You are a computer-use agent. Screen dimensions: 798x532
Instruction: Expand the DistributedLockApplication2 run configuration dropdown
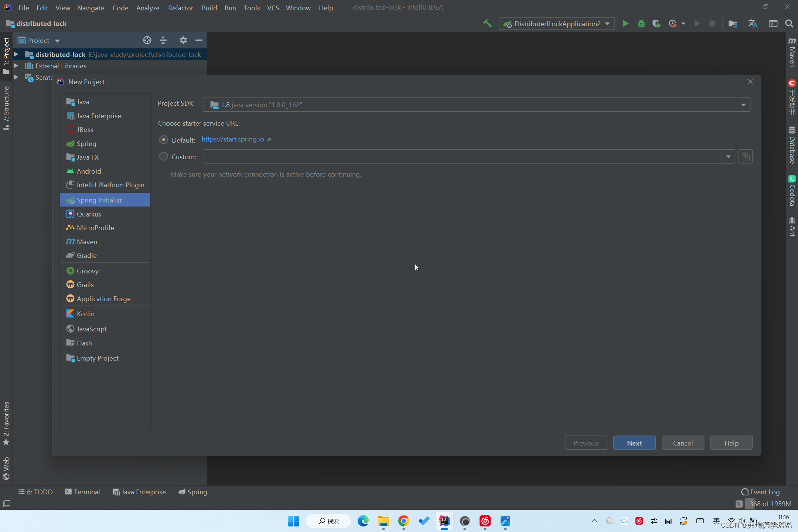pyautogui.click(x=607, y=24)
